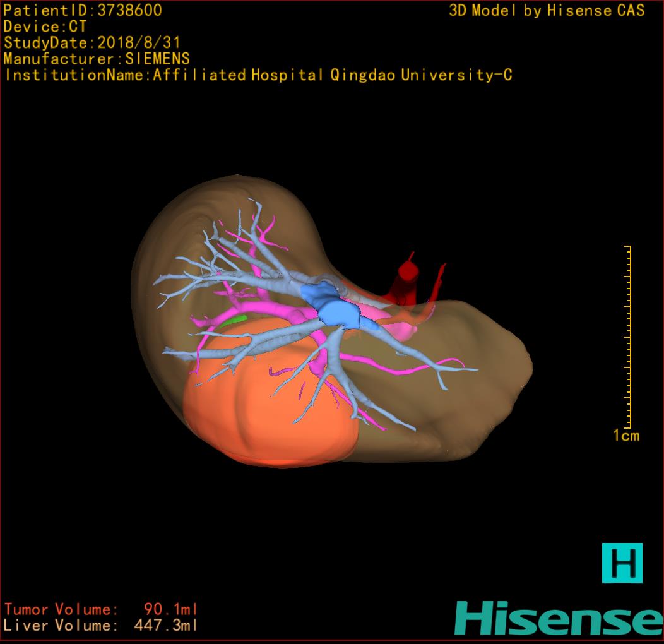Click the teal H logo icon
Screen dimensions: 664x644
(x=622, y=562)
